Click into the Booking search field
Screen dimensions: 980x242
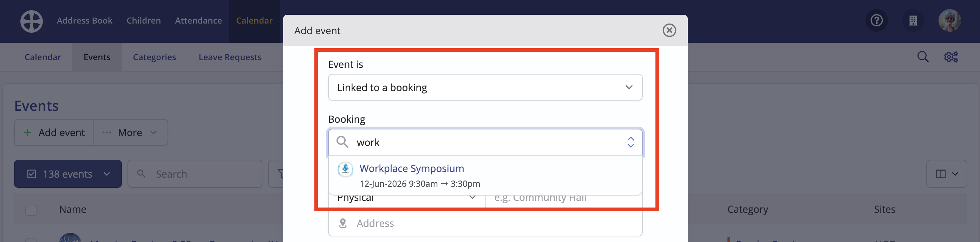click(x=485, y=142)
